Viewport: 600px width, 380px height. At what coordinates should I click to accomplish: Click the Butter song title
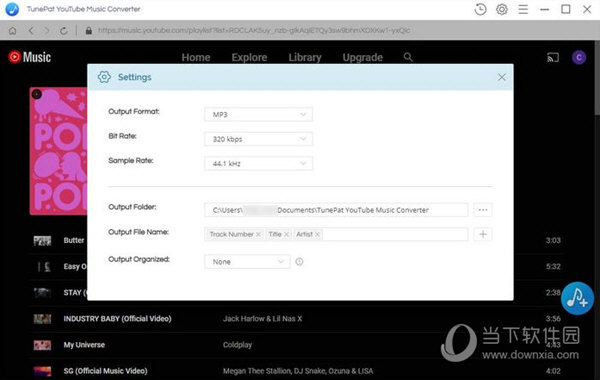pos(74,240)
